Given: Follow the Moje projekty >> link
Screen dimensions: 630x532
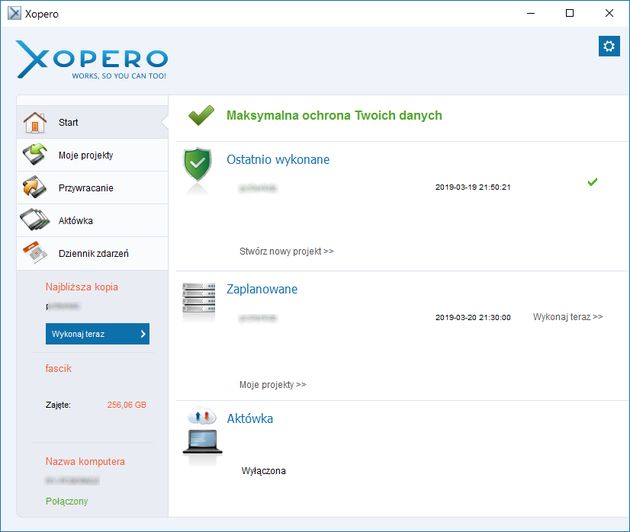Looking at the screenshot, I should point(273,385).
